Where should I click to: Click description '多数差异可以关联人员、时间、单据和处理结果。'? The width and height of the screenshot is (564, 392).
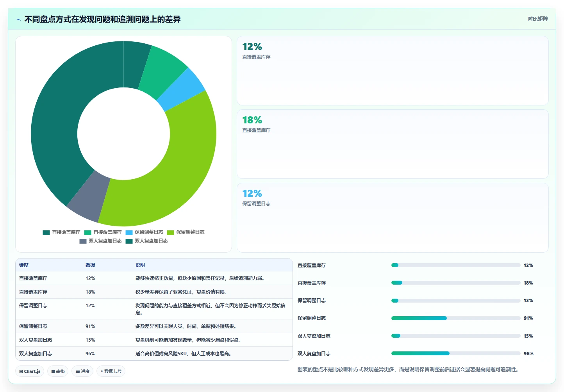click(186, 326)
